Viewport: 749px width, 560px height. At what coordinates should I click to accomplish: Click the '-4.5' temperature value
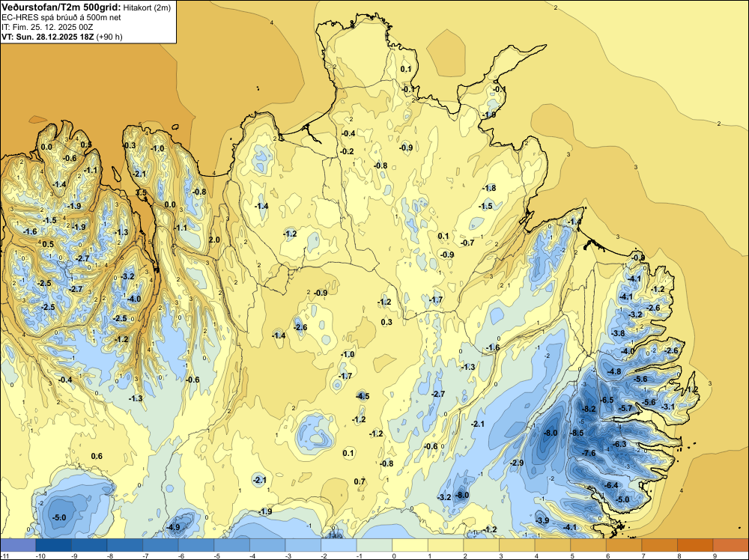(363, 396)
